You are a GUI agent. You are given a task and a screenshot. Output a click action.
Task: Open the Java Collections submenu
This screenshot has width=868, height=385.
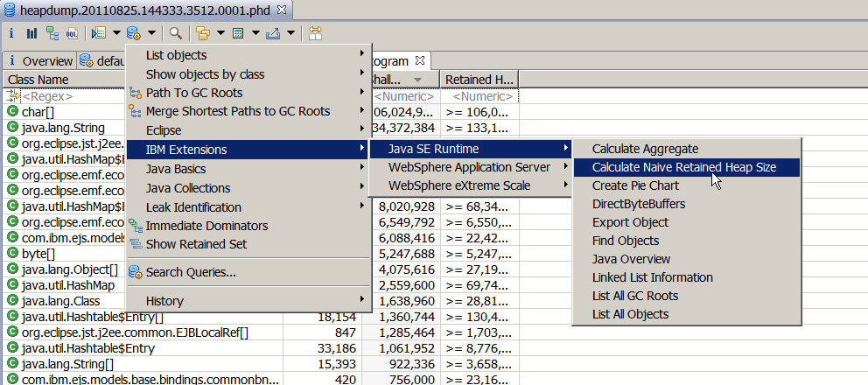tap(248, 188)
